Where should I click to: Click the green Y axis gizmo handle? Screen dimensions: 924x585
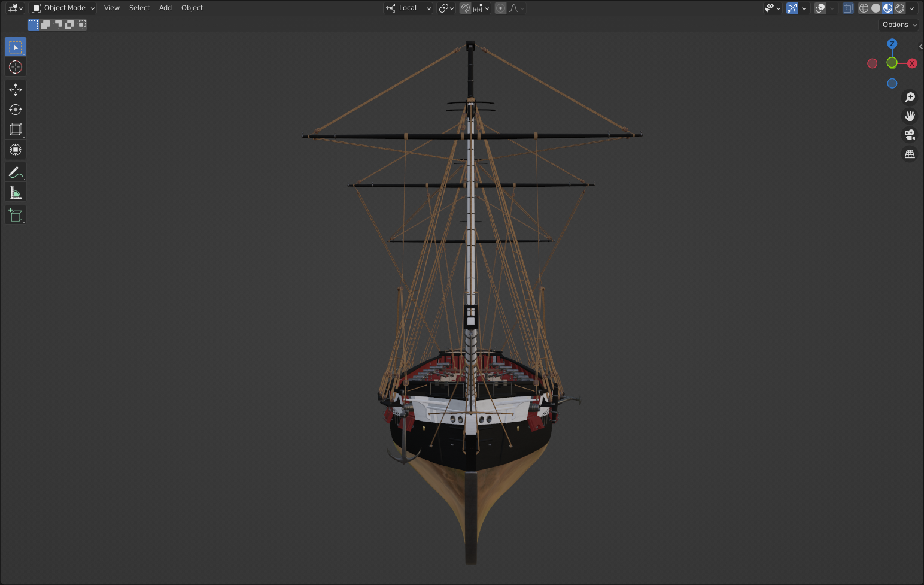[892, 63]
